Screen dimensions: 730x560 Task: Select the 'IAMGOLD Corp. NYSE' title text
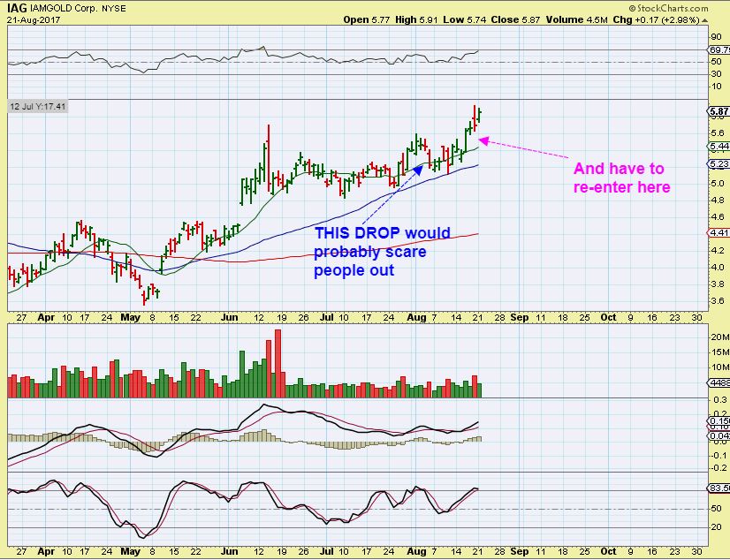(x=78, y=9)
